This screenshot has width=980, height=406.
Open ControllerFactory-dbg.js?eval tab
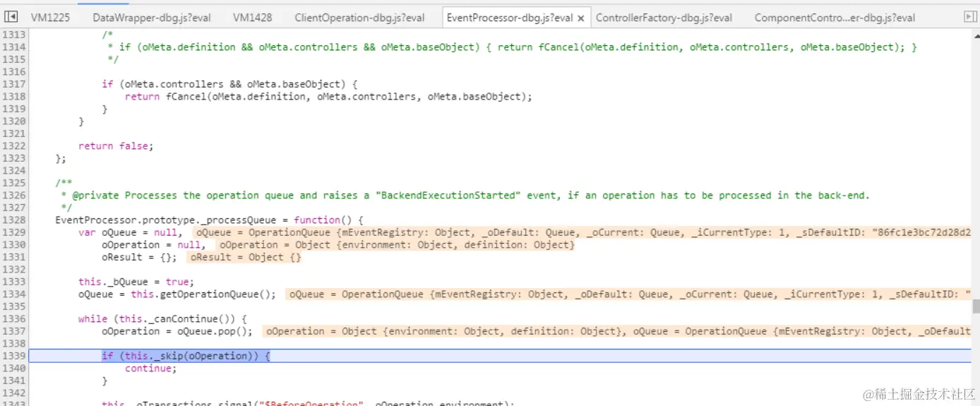[x=664, y=18]
